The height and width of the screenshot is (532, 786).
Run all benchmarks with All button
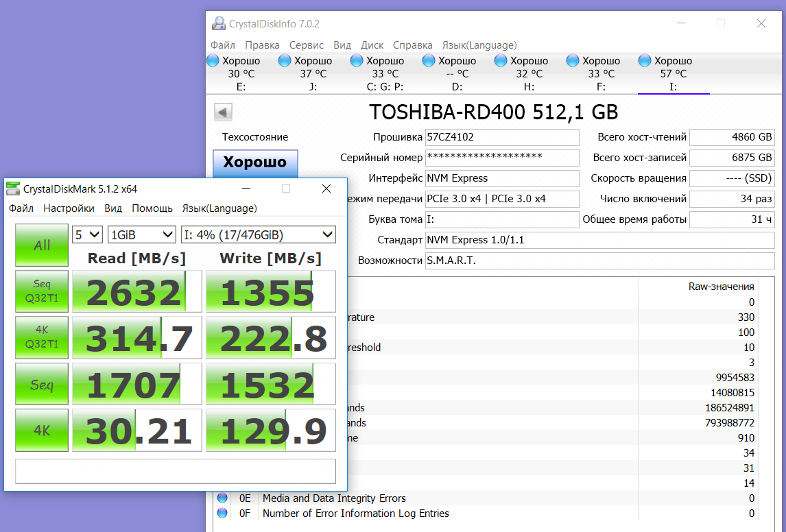(42, 245)
